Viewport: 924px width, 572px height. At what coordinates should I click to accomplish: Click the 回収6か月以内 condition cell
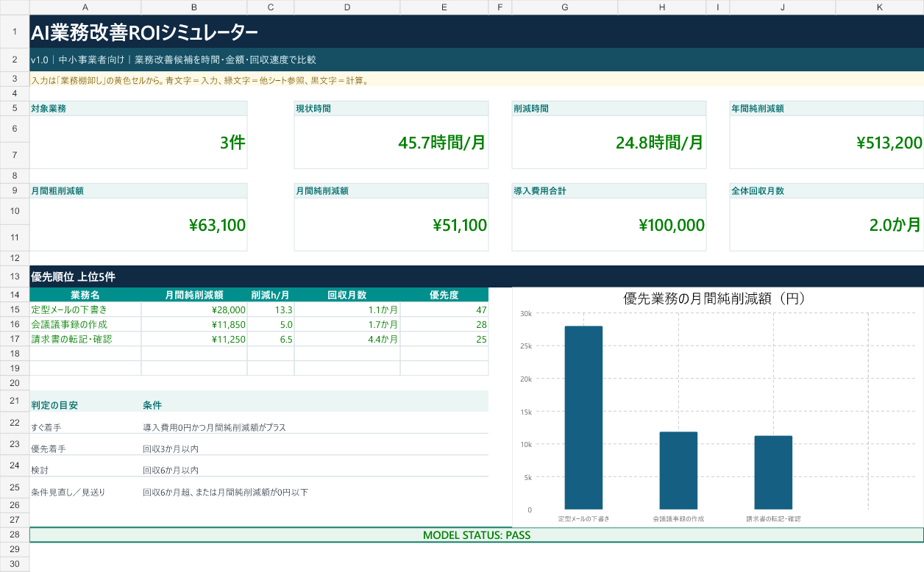tap(315, 466)
